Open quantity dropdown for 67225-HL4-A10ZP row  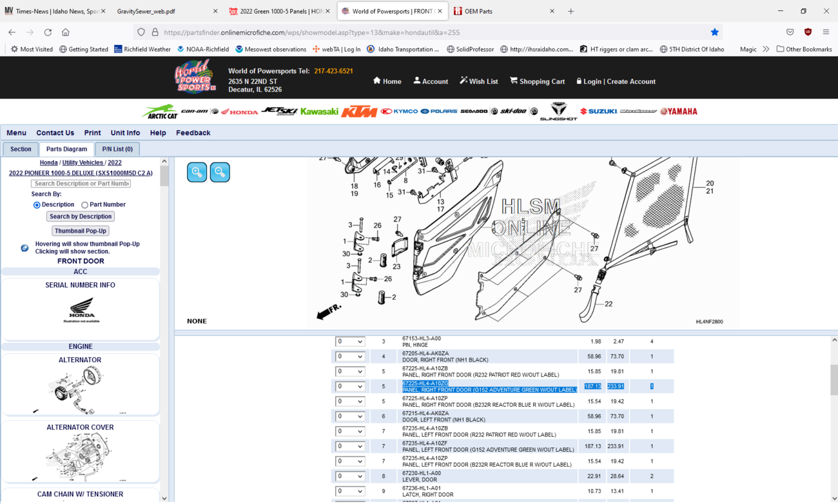click(350, 401)
